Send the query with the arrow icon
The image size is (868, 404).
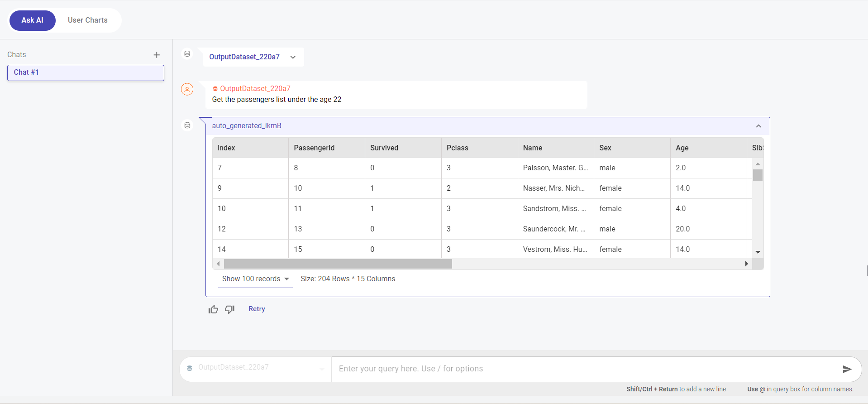(x=847, y=369)
